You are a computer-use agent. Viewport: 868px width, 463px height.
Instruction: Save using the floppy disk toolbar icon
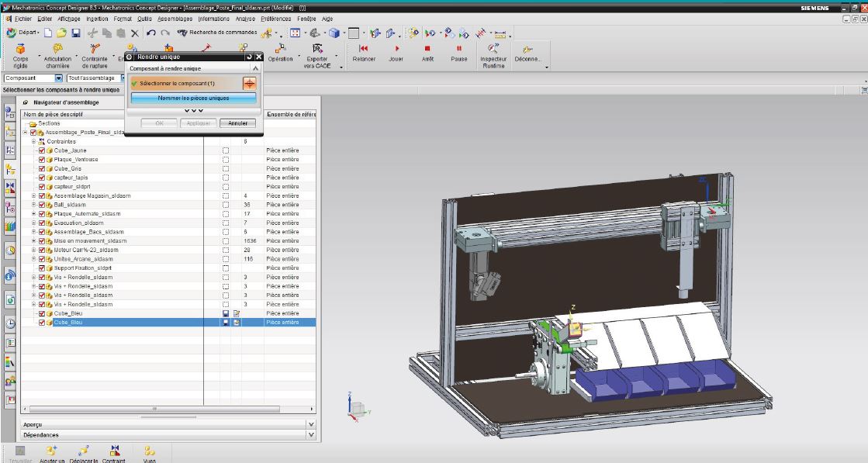coord(76,33)
